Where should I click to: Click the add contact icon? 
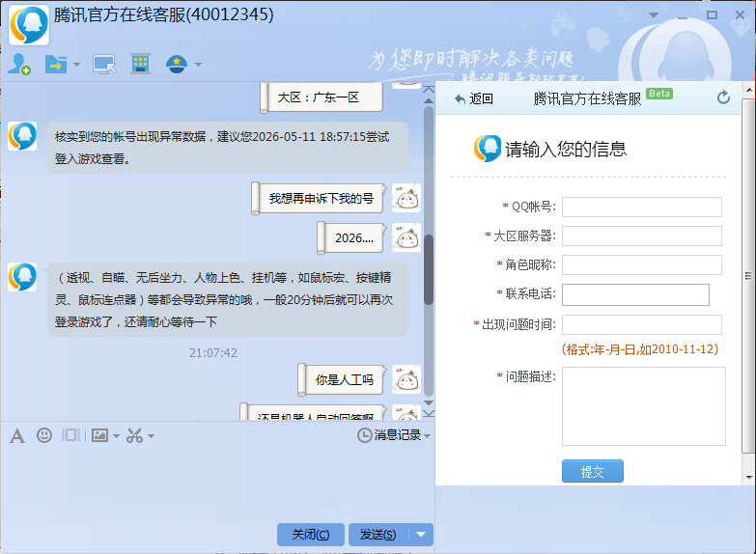coord(19,64)
